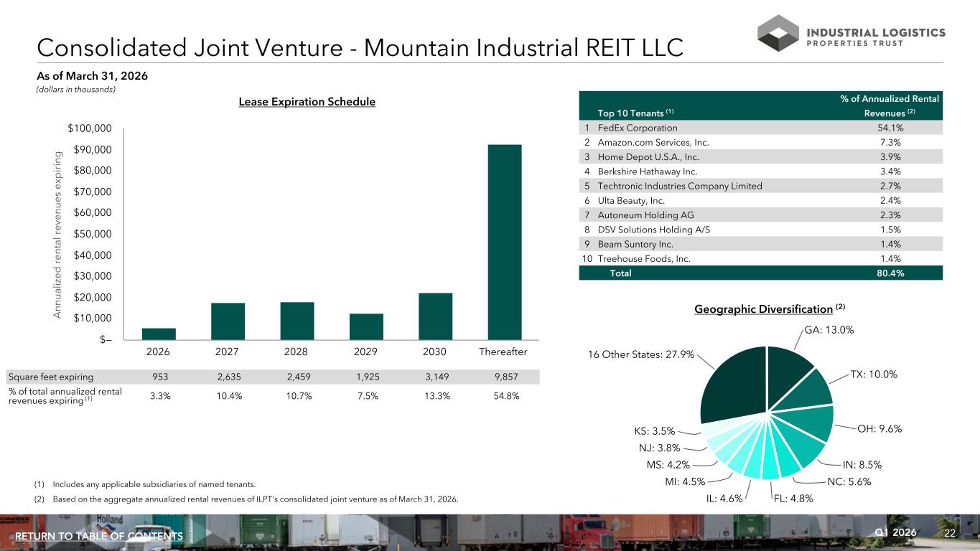Click RETURN TO TABLE OF CONTENTS link

[x=99, y=537]
